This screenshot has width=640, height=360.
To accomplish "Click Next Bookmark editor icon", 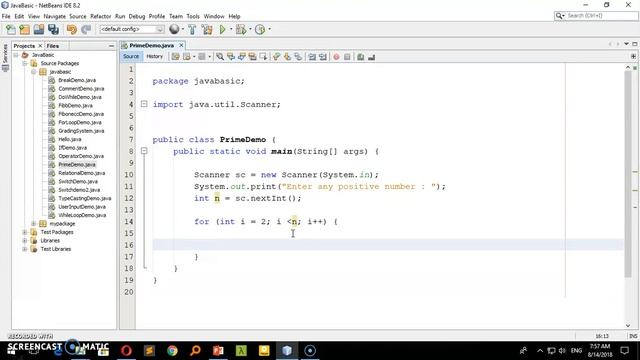I will (287, 57).
